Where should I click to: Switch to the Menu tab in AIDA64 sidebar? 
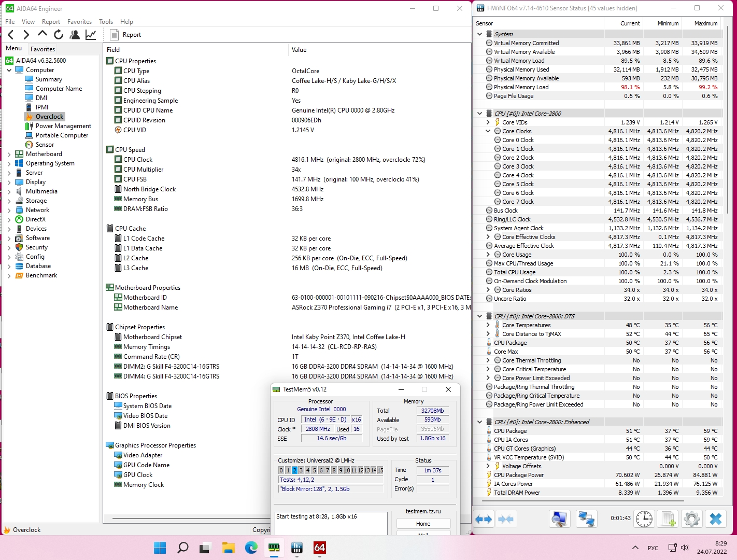pyautogui.click(x=14, y=48)
